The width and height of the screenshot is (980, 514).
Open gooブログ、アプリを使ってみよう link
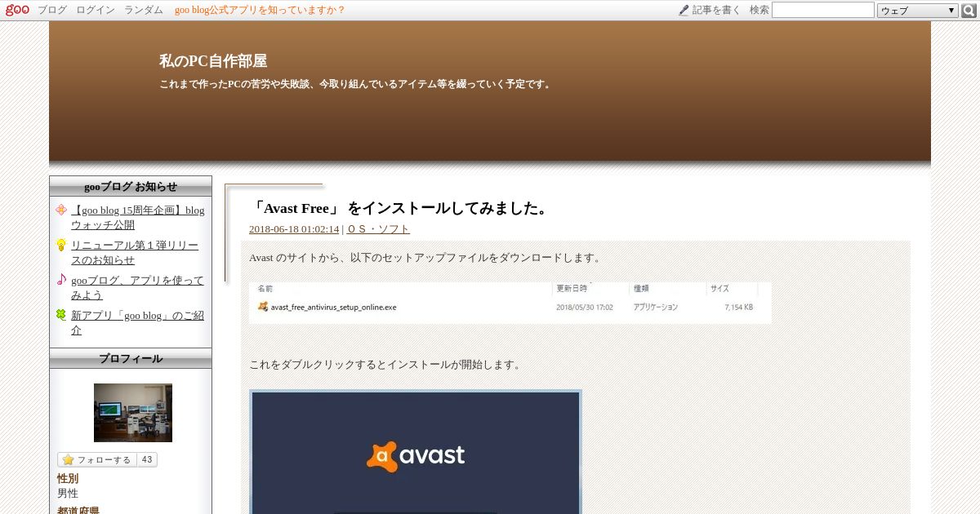[137, 287]
